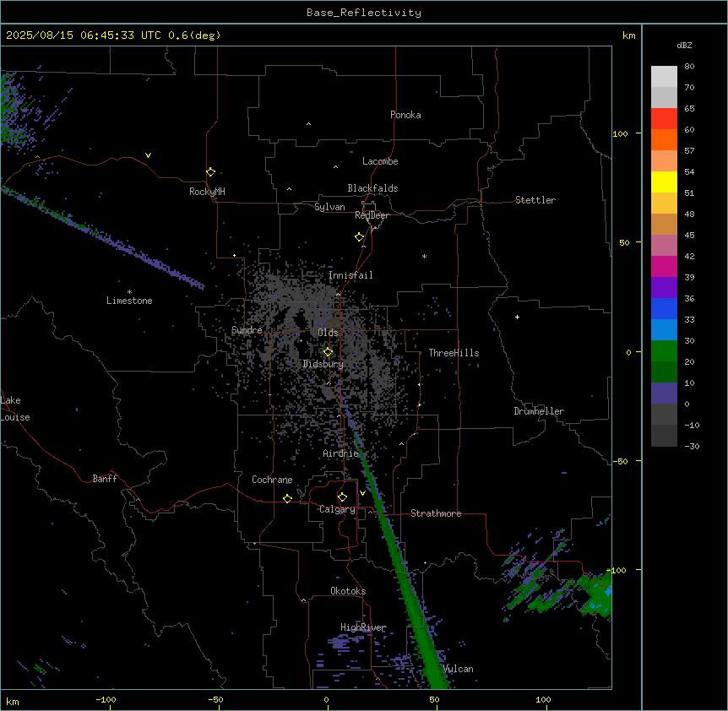
Task: Click the Base_Reflectivity title
Action: (364, 13)
